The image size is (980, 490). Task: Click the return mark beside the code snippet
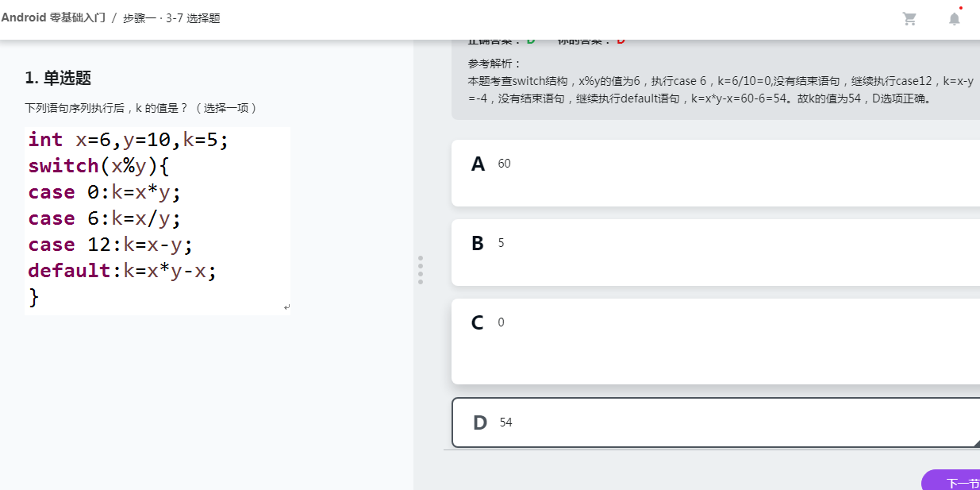[x=286, y=307]
